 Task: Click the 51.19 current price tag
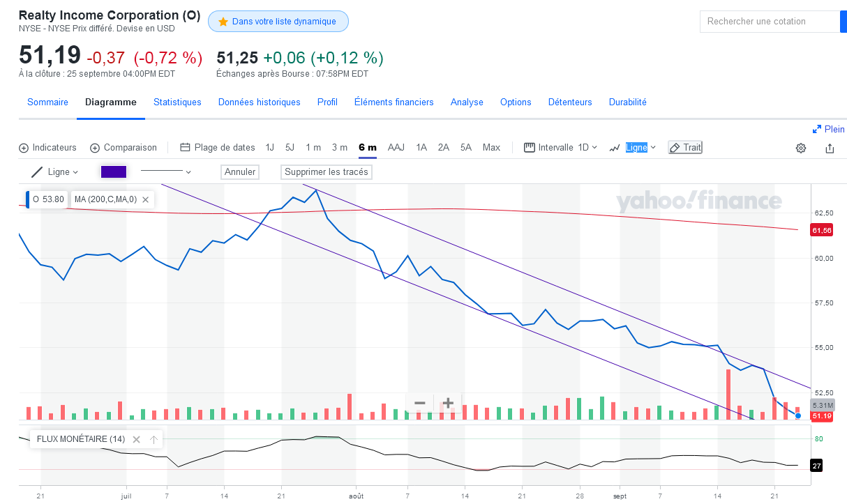822,416
